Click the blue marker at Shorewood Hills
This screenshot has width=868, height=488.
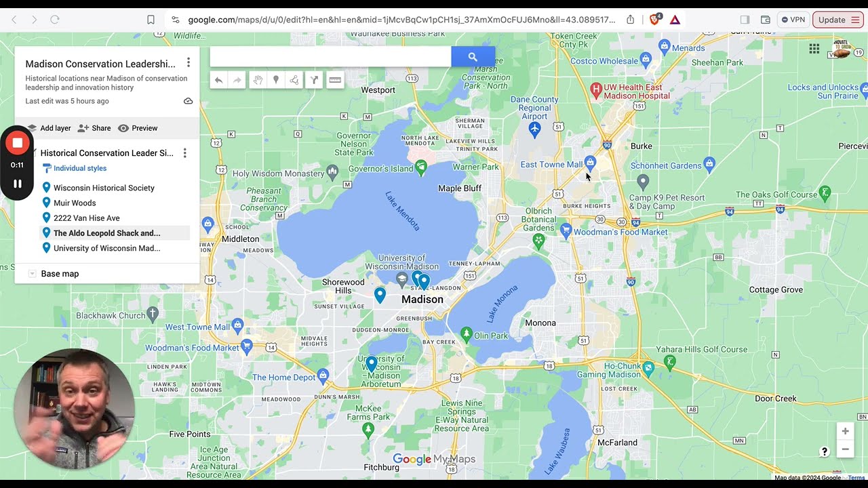tap(380, 295)
